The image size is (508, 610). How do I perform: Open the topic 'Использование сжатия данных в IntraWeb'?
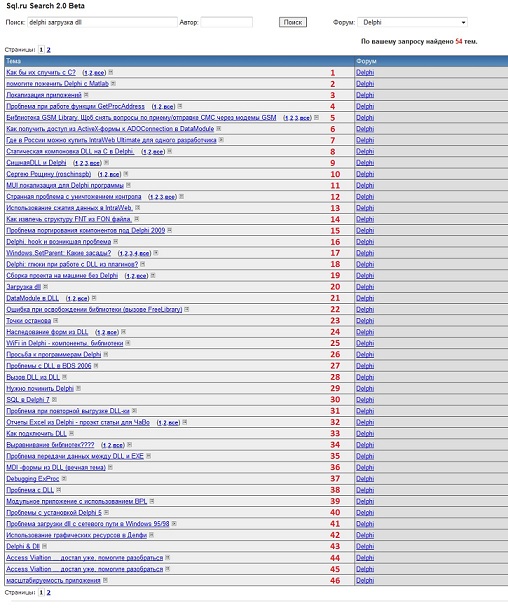point(69,208)
